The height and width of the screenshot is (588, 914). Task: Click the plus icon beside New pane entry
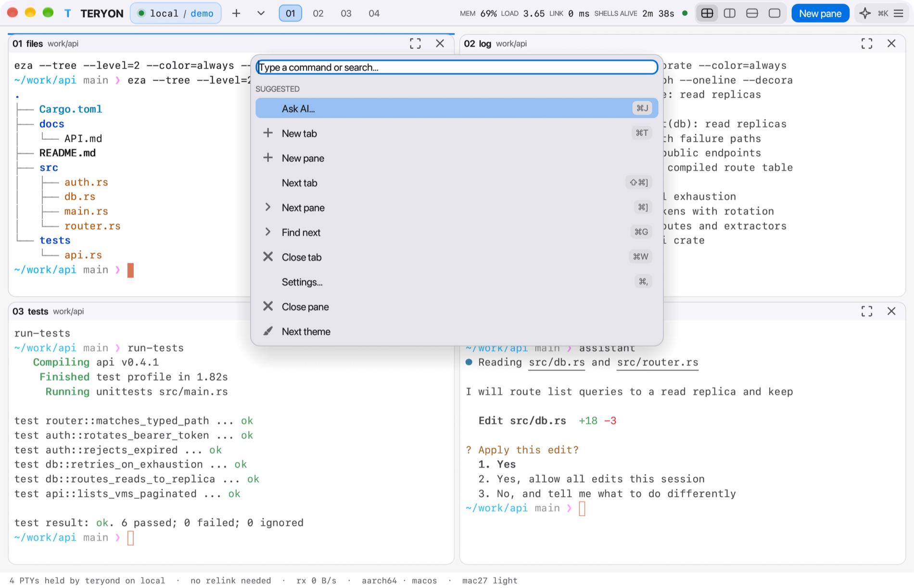[x=268, y=158]
